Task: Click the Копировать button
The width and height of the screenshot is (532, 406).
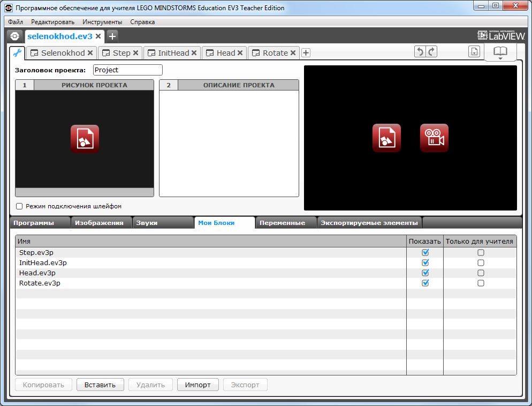Action: 43,385
